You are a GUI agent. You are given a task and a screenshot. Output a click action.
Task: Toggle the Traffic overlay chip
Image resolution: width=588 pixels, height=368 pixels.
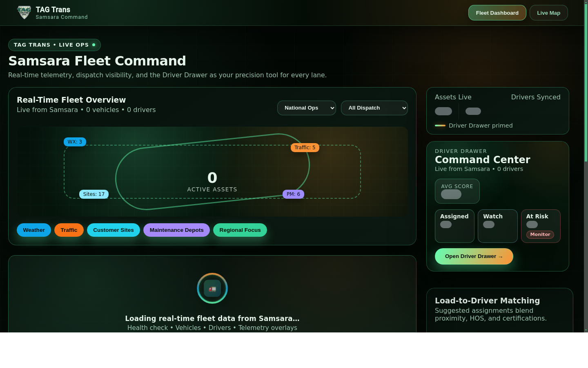click(69, 230)
